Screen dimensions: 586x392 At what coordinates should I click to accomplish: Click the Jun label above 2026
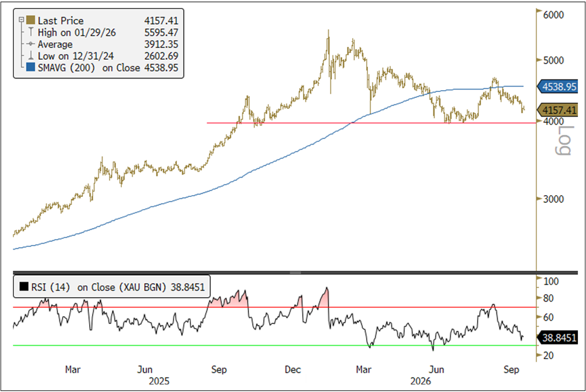[436, 369]
